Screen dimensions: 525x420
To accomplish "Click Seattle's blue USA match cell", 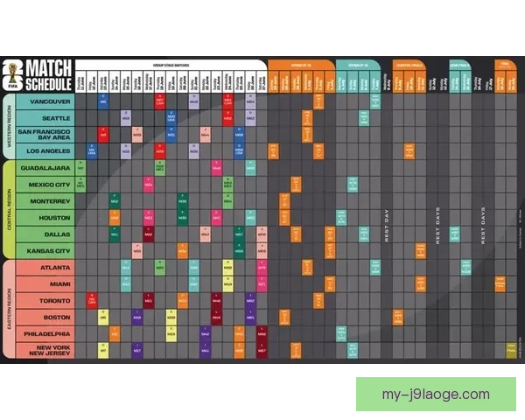I will (x=171, y=118).
